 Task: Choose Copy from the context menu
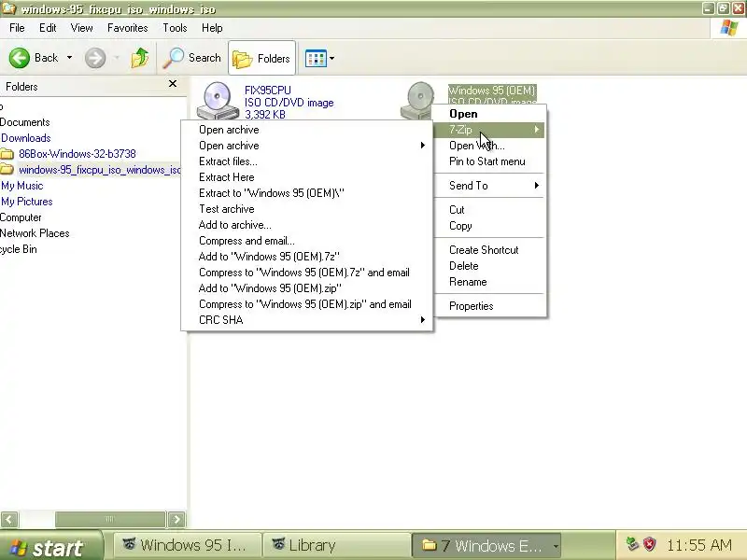pos(489,226)
